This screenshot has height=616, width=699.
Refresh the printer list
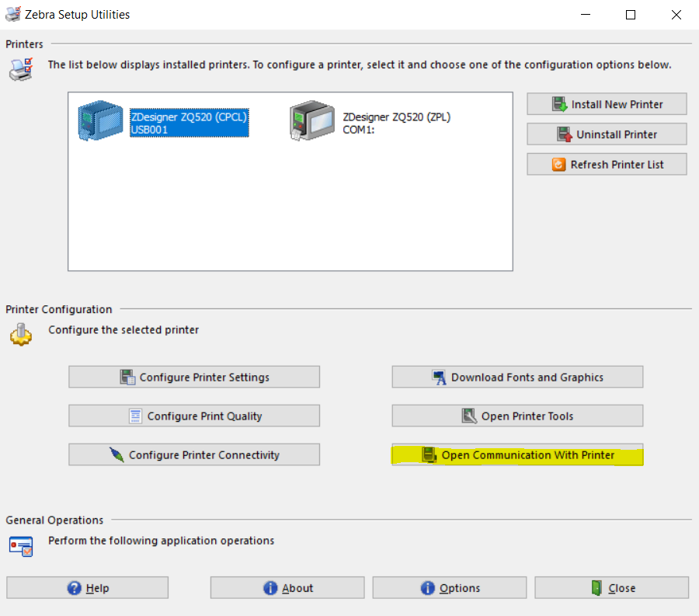[x=607, y=165]
